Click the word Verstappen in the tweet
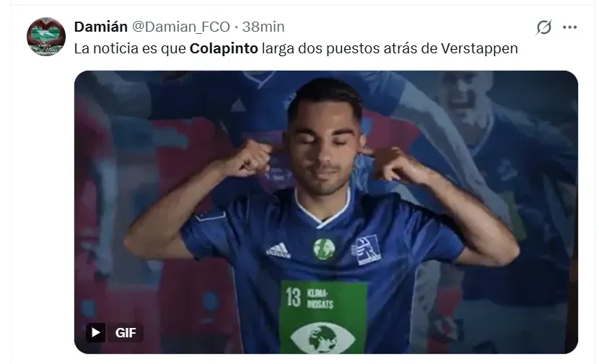The height and width of the screenshot is (364, 599). (x=479, y=48)
